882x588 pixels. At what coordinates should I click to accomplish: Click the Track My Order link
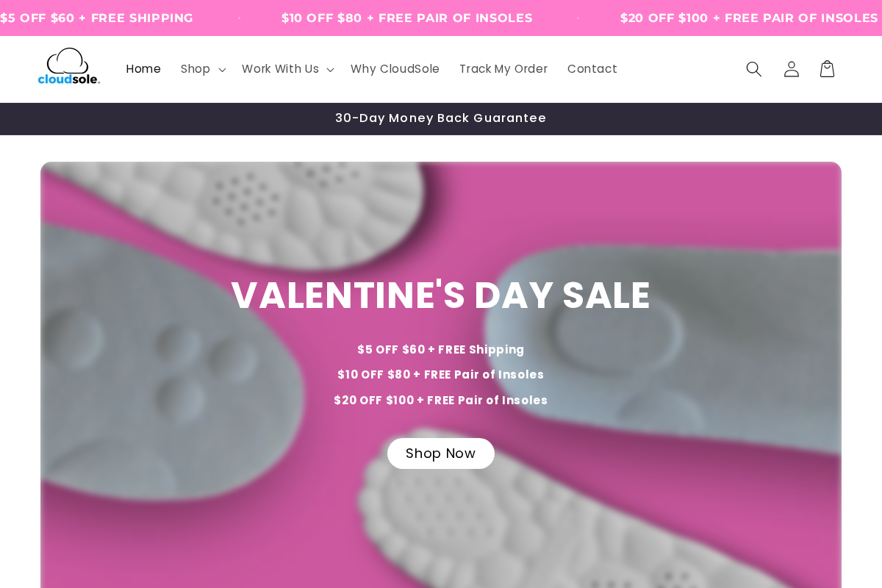503,69
